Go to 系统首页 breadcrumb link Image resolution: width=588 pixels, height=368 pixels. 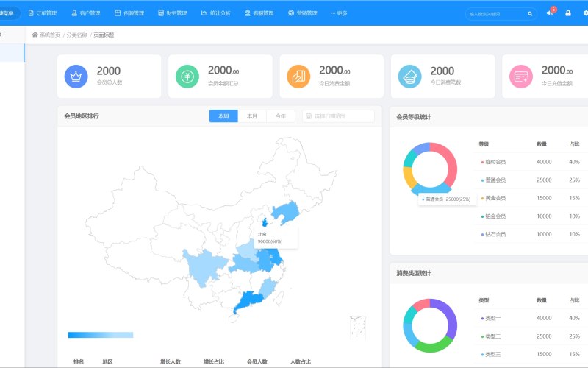pyautogui.click(x=50, y=35)
